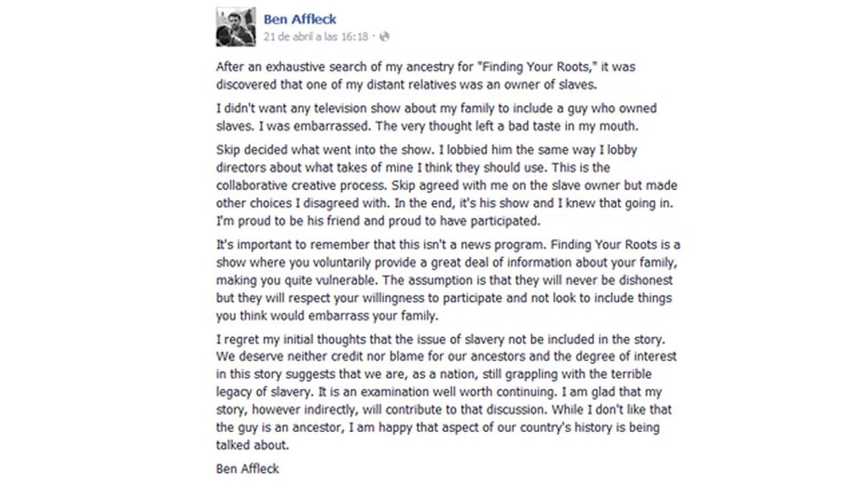Click the "Ben Affleck" signature at post bottom
This screenshot has width=868, height=488.
(248, 469)
